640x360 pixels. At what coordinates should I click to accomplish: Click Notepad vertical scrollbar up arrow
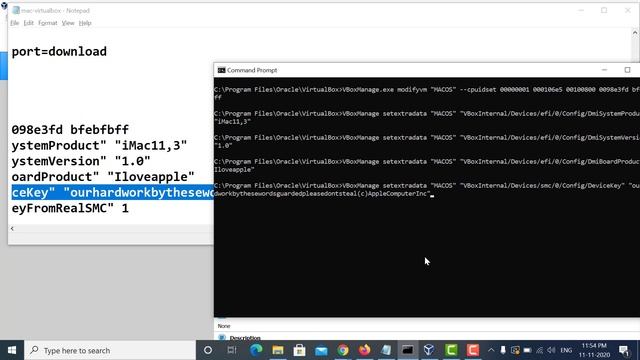635,33
